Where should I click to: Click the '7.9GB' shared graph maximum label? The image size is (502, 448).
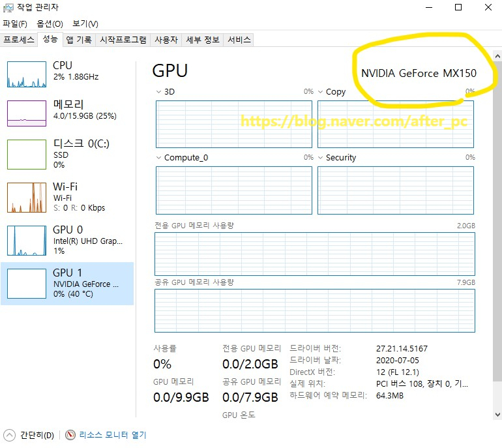click(466, 282)
